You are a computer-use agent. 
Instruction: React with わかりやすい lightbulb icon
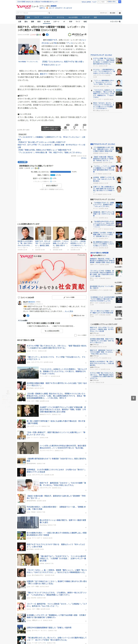[x=74, y=128]
